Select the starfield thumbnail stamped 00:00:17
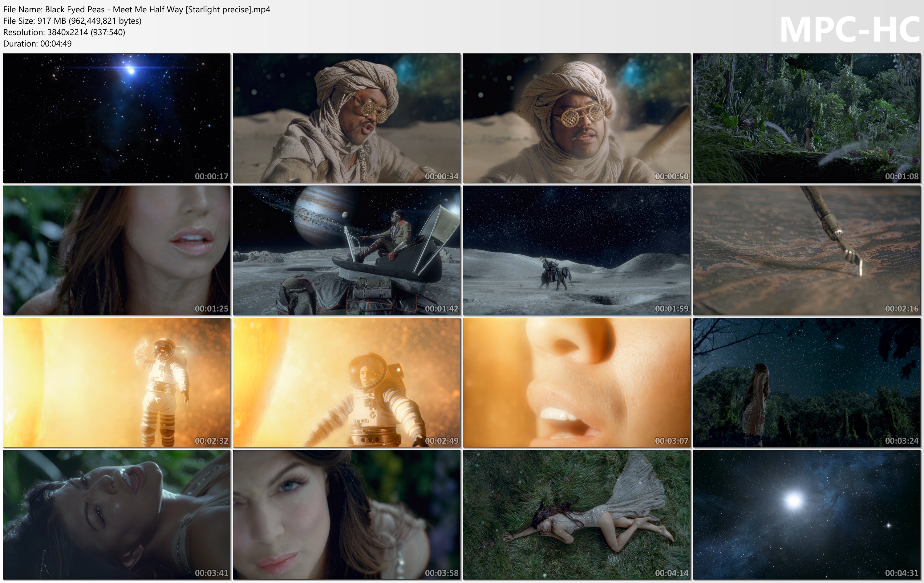The width and height of the screenshot is (924, 583). (x=117, y=118)
